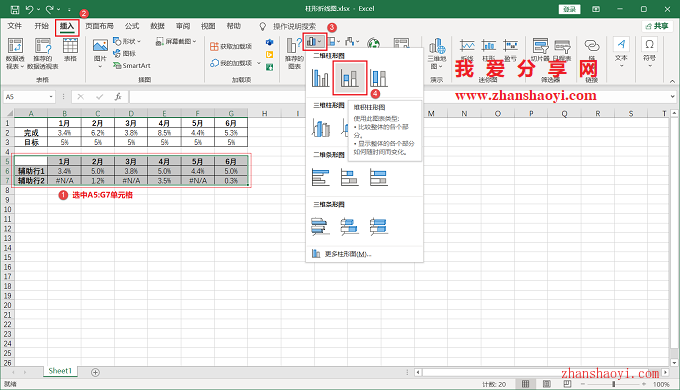Click the Bing Maps add-in icon
This screenshot has width=680, height=390.
(269, 55)
